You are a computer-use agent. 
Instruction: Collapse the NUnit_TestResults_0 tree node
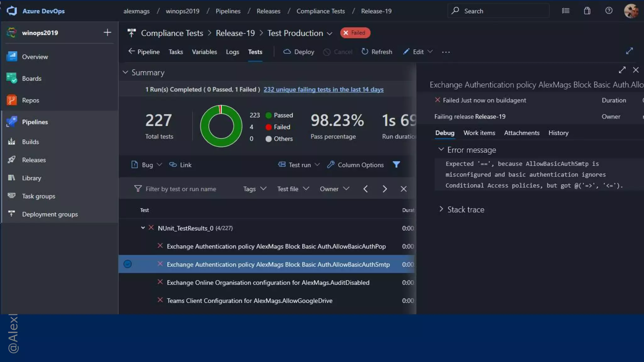pyautogui.click(x=143, y=228)
